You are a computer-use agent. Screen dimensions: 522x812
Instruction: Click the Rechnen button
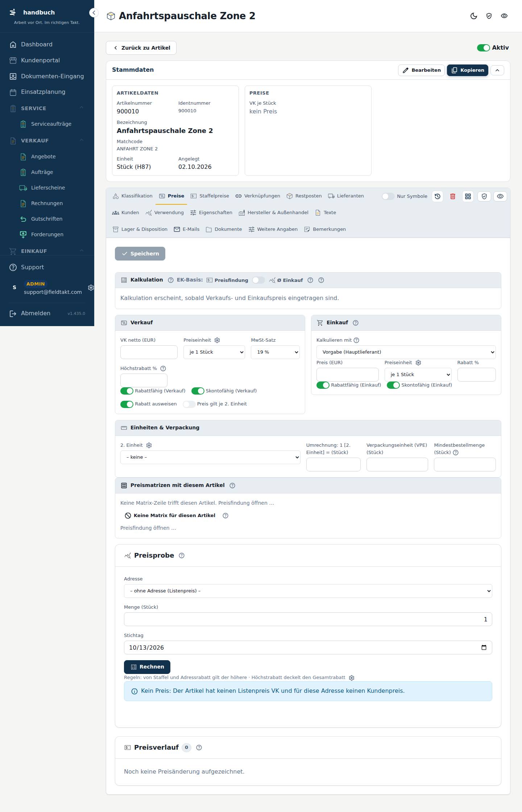[147, 667]
